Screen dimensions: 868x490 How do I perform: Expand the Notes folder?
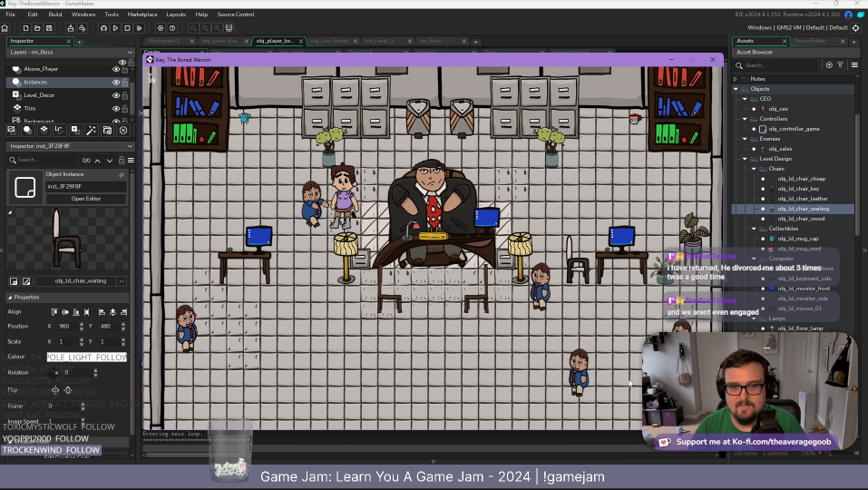click(736, 79)
